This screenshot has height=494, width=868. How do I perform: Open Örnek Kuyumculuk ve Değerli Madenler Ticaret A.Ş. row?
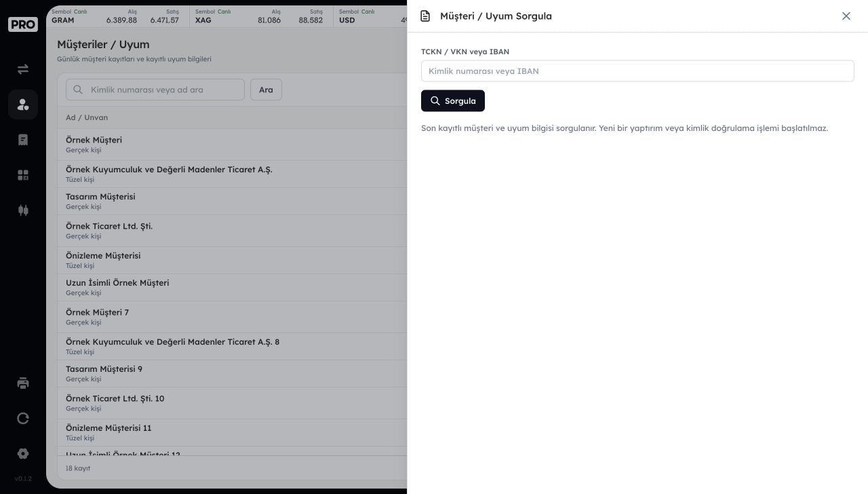232,174
